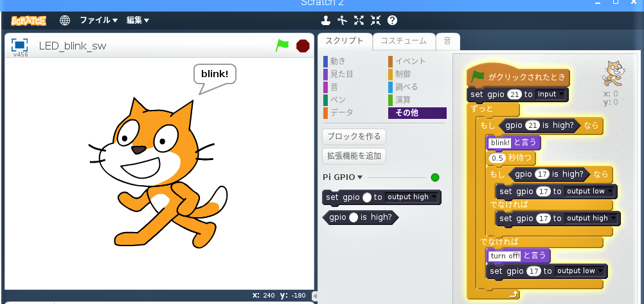Click the loop arrow on forever block
This screenshot has width=644, height=304.
[513, 294]
